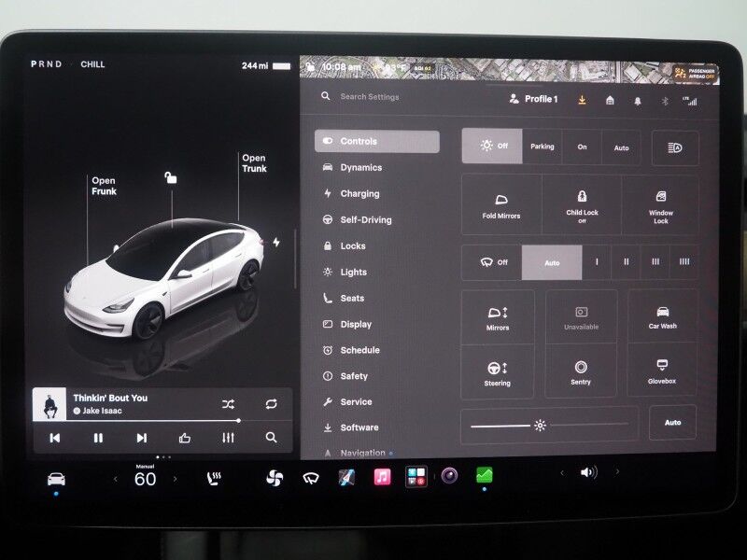This screenshot has height=560, width=747.
Task: Open the notifications bell icon
Action: tap(638, 101)
